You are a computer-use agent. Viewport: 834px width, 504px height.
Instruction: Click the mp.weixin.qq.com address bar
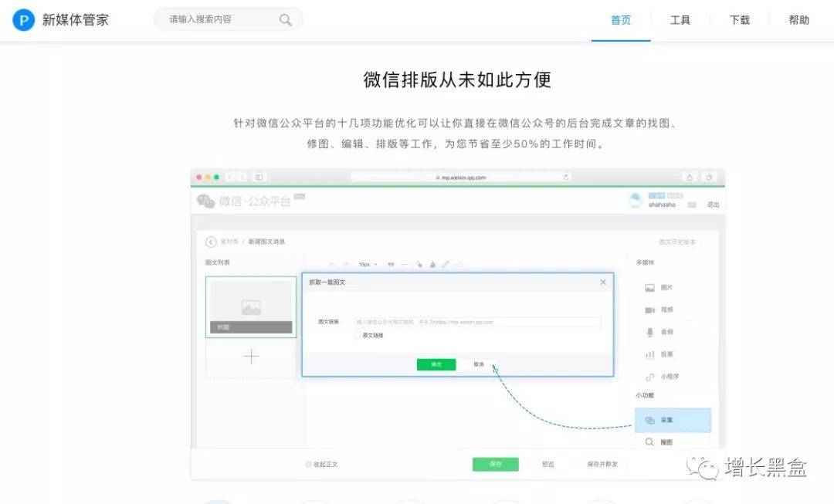[x=460, y=177]
